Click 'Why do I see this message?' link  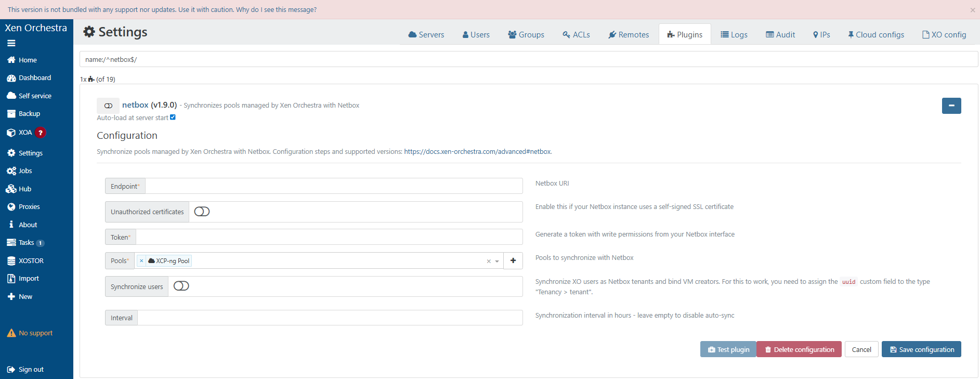[276, 10]
